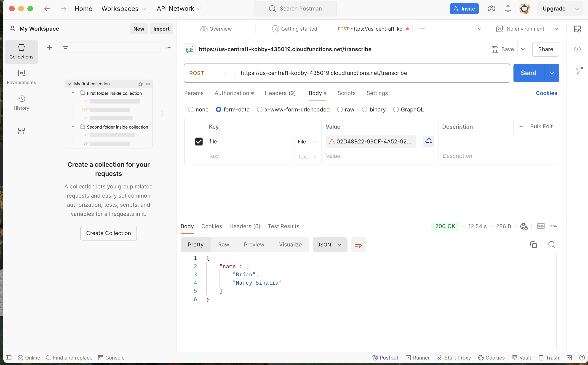
Task: Open the POST method dropdown
Action: point(208,73)
